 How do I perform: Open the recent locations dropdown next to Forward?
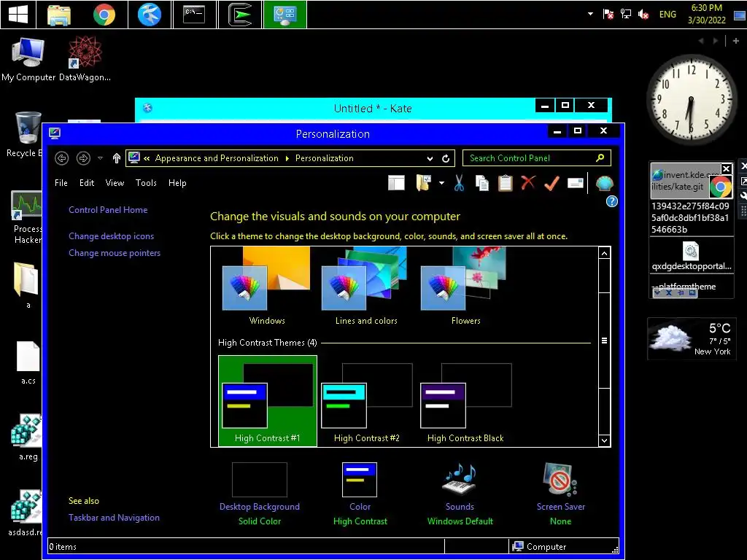[100, 158]
